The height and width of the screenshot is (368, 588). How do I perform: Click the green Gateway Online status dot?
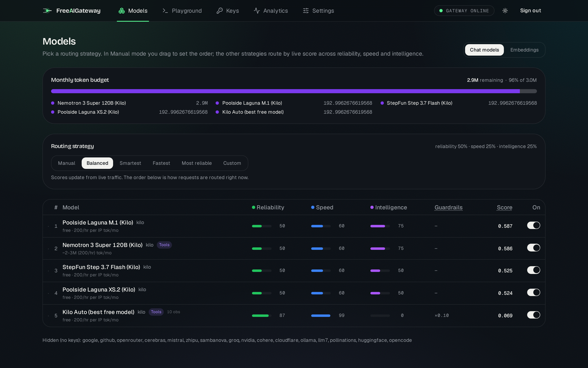[441, 11]
